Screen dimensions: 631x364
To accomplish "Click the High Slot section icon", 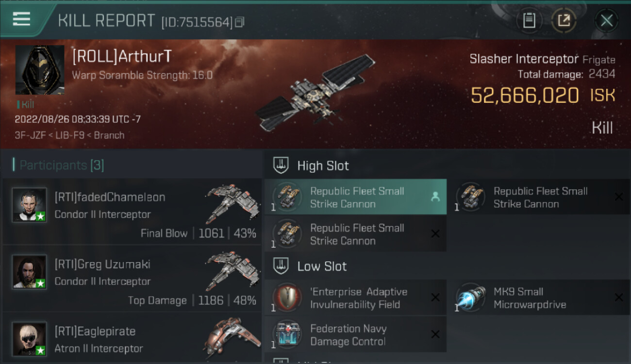I will tap(281, 165).
